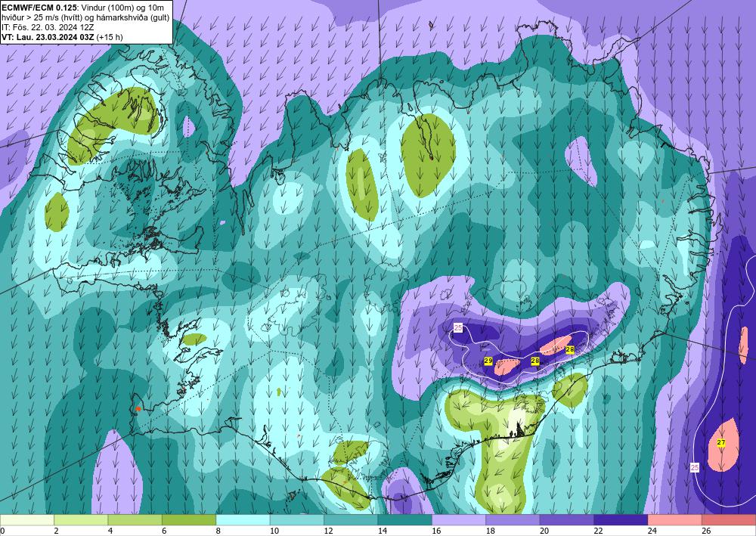
Task: Click the legend scale value '14'
Action: [383, 531]
